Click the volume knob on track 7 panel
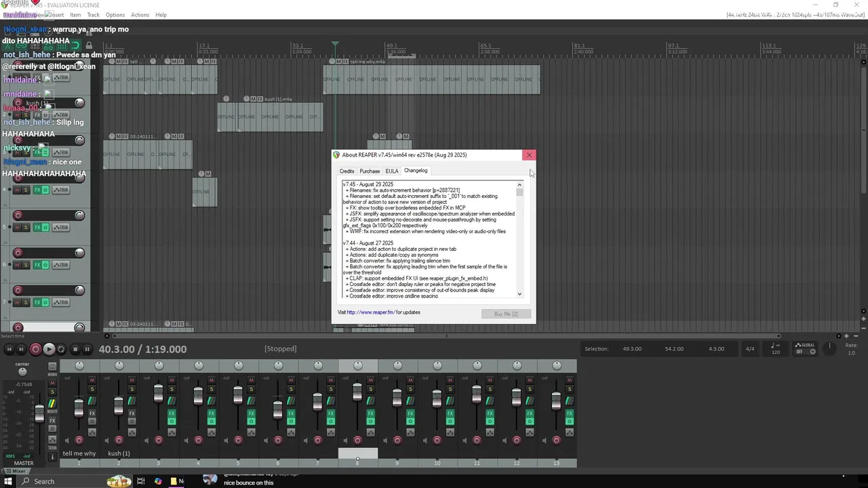The width and height of the screenshot is (868, 488). pyautogui.click(x=79, y=291)
